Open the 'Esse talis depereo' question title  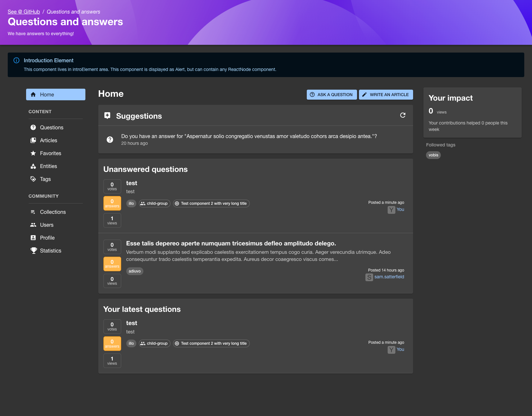pyautogui.click(x=231, y=243)
